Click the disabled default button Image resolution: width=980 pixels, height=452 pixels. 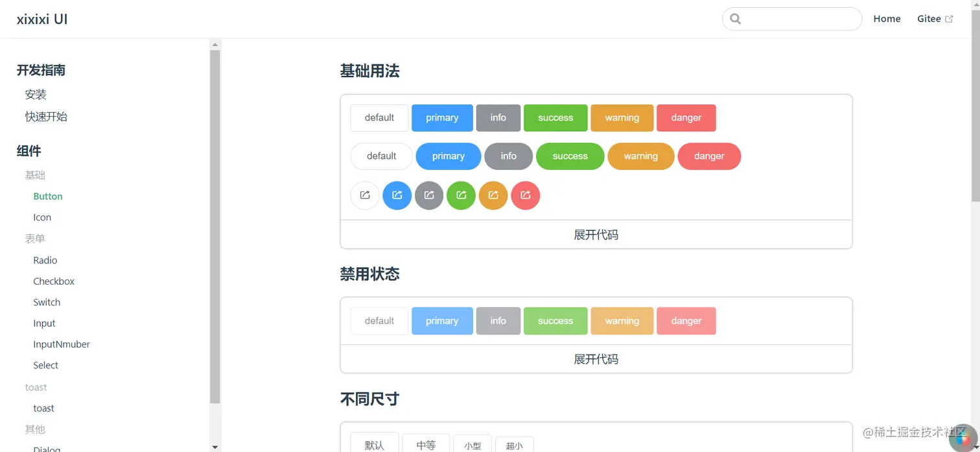point(379,321)
